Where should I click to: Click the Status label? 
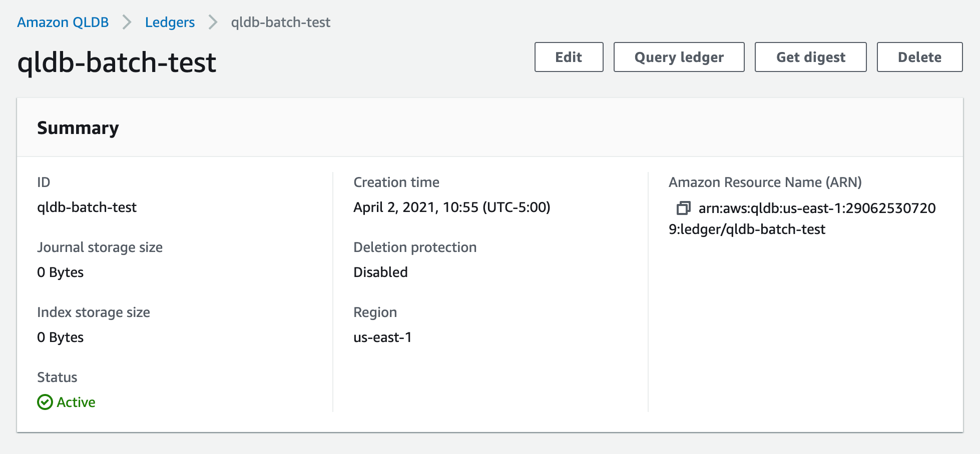pyautogui.click(x=57, y=377)
